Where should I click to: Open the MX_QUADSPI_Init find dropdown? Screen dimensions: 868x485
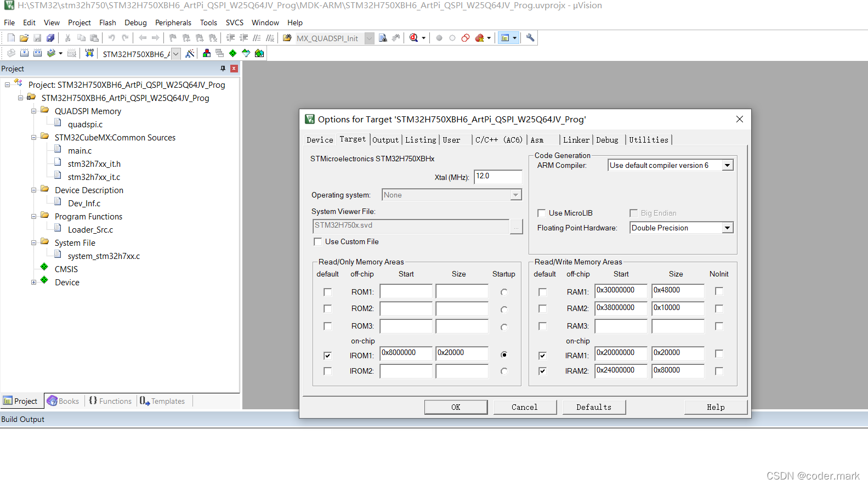click(x=370, y=38)
